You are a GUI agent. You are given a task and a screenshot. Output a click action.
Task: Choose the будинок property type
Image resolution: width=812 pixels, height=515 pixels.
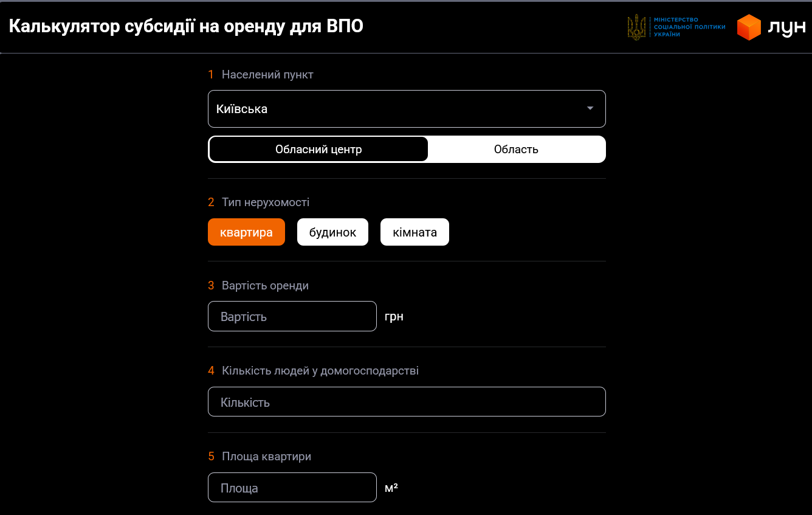332,232
